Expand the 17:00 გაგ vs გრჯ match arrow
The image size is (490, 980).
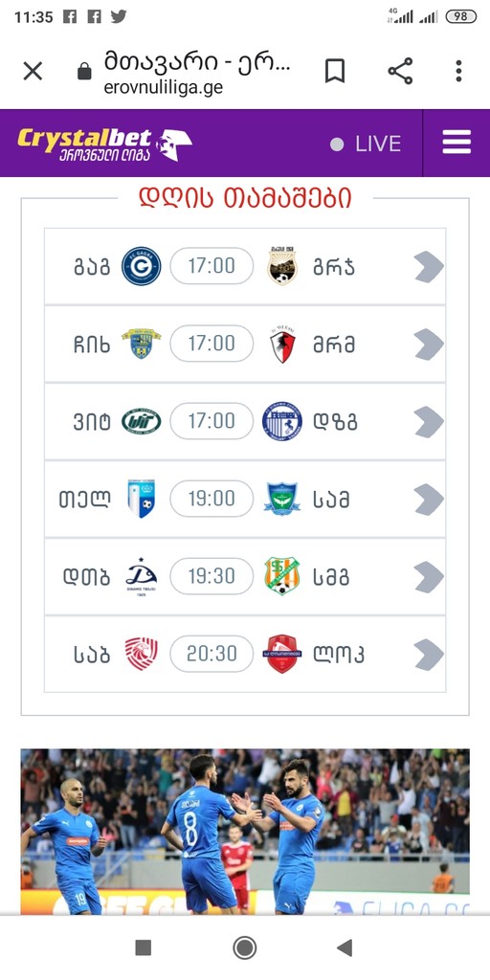[x=429, y=267]
